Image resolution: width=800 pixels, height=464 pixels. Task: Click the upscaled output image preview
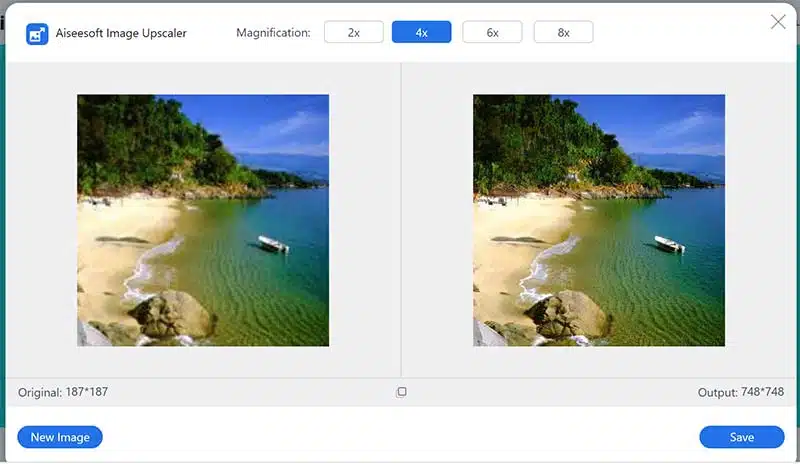[598, 220]
